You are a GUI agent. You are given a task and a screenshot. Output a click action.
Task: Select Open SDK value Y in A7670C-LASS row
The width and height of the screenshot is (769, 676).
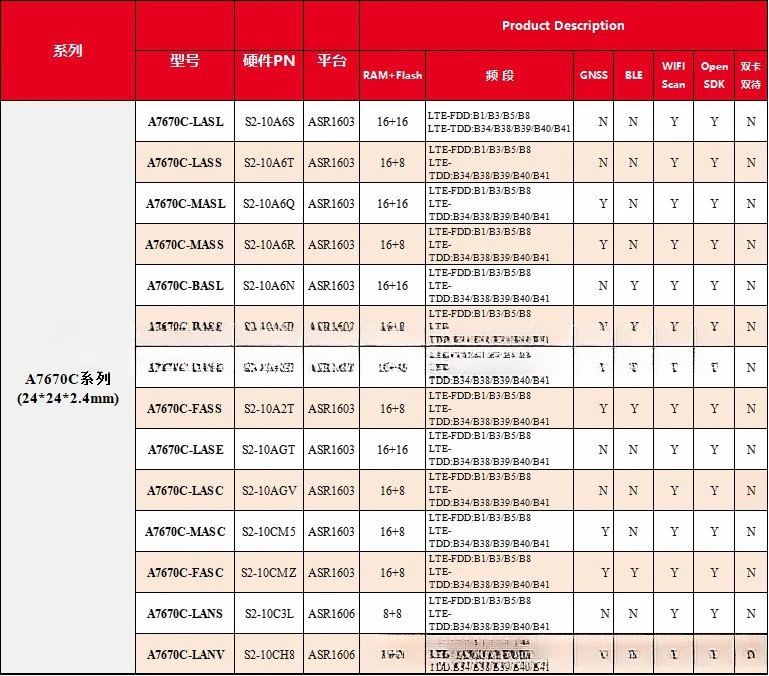[714, 162]
